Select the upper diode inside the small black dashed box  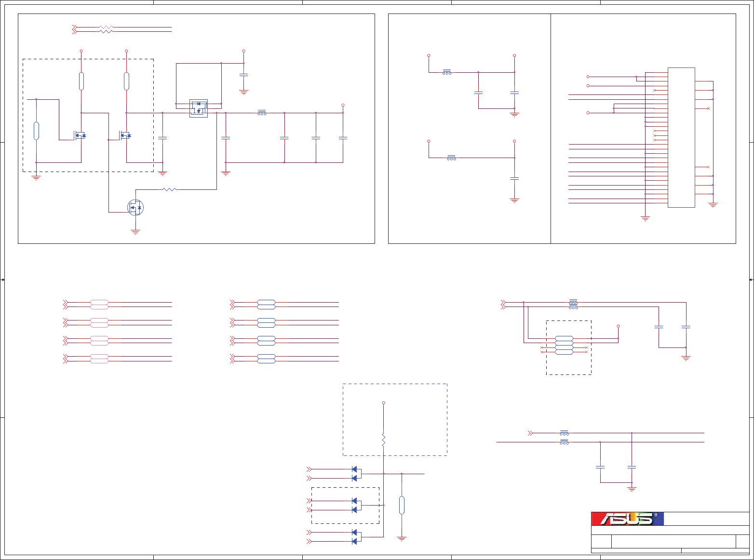coord(354,501)
